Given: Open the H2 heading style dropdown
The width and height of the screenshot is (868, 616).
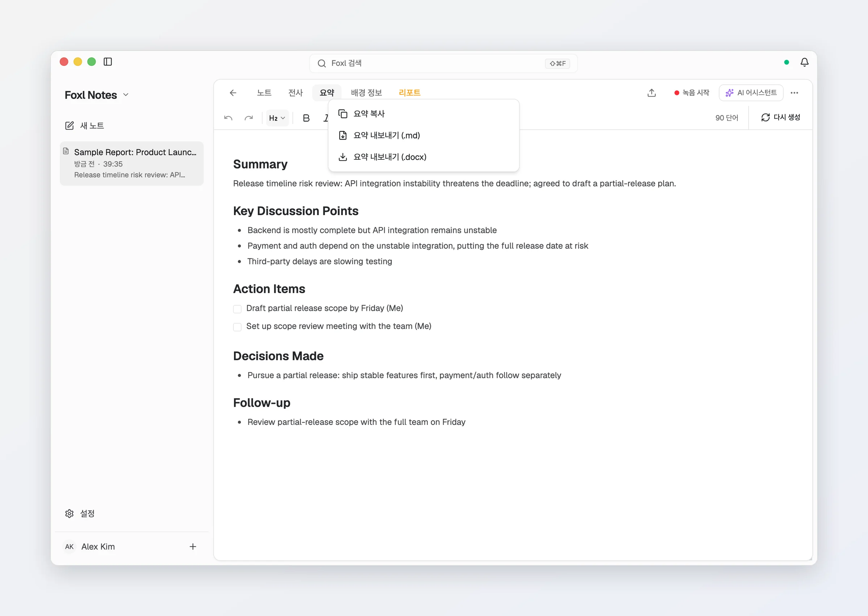Looking at the screenshot, I should [277, 118].
